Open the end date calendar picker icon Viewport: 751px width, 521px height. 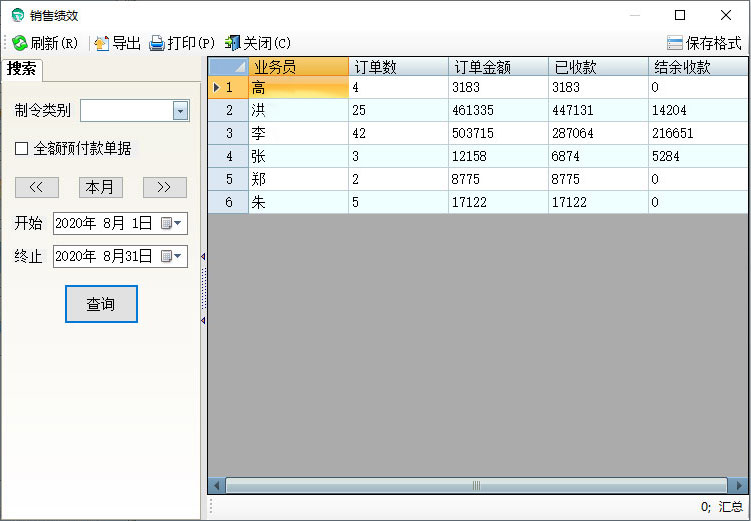166,256
